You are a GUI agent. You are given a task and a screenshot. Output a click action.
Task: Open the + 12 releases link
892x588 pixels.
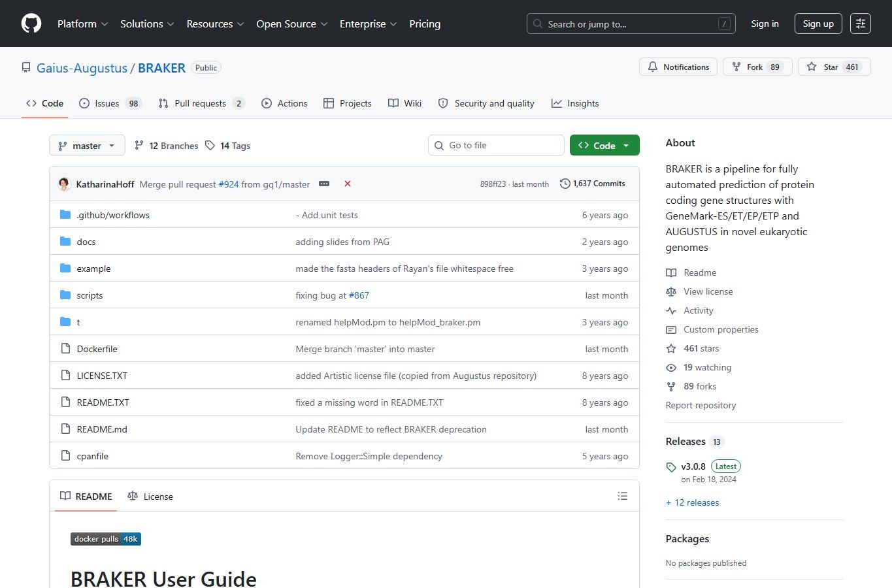(x=692, y=502)
